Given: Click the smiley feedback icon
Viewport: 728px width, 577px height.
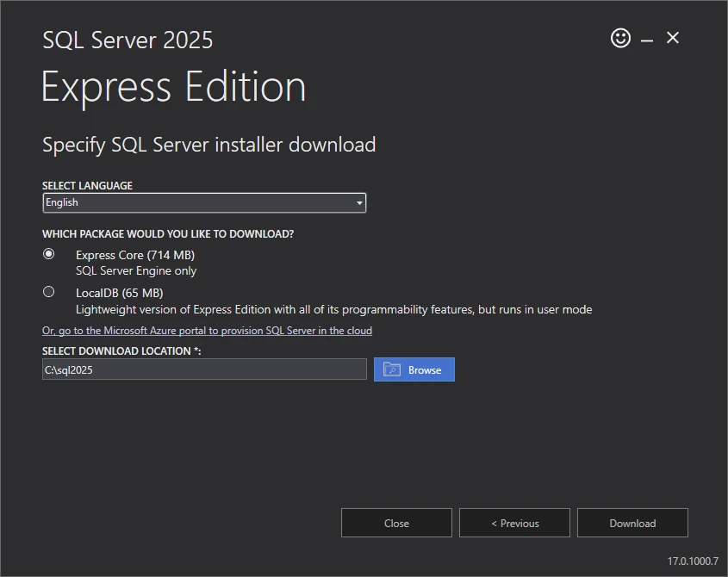Looking at the screenshot, I should 620,38.
